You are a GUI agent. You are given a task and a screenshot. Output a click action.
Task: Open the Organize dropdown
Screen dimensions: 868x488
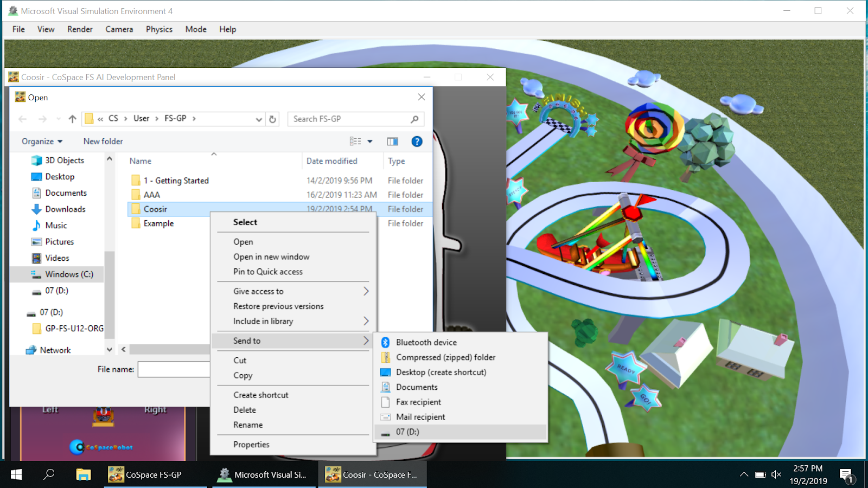coord(42,142)
